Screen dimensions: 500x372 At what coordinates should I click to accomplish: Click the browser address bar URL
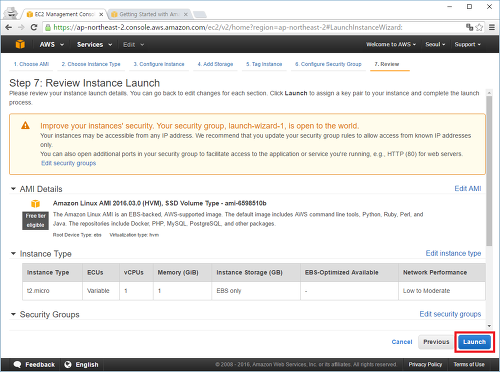(x=228, y=27)
